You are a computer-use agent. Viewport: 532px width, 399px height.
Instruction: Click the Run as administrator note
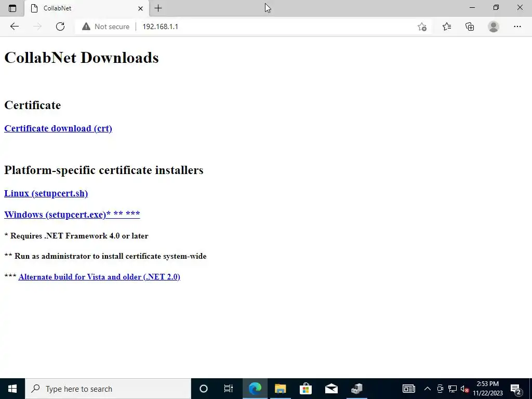point(105,256)
